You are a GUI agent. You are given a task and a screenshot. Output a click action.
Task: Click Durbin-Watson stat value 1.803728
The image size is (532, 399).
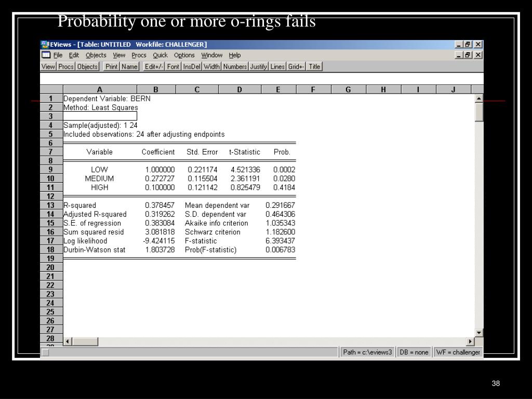(160, 250)
